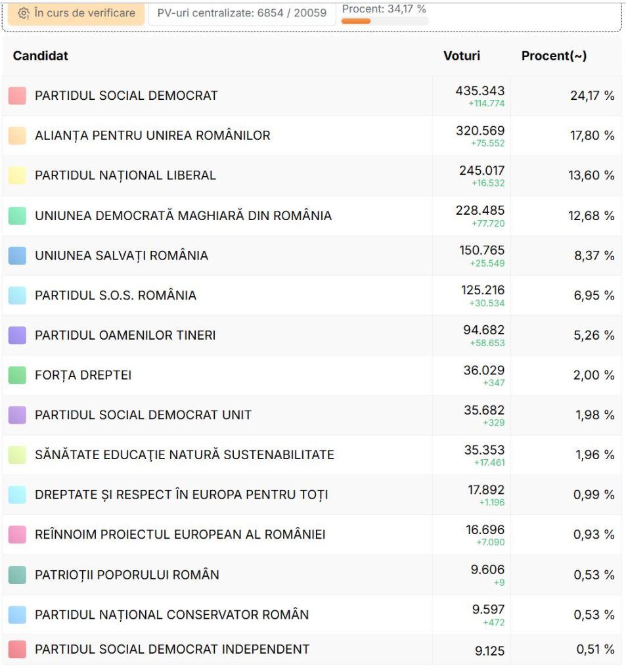The height and width of the screenshot is (672, 626).
Task: Click the PV-uri centralizate counter box
Action: [x=242, y=13]
